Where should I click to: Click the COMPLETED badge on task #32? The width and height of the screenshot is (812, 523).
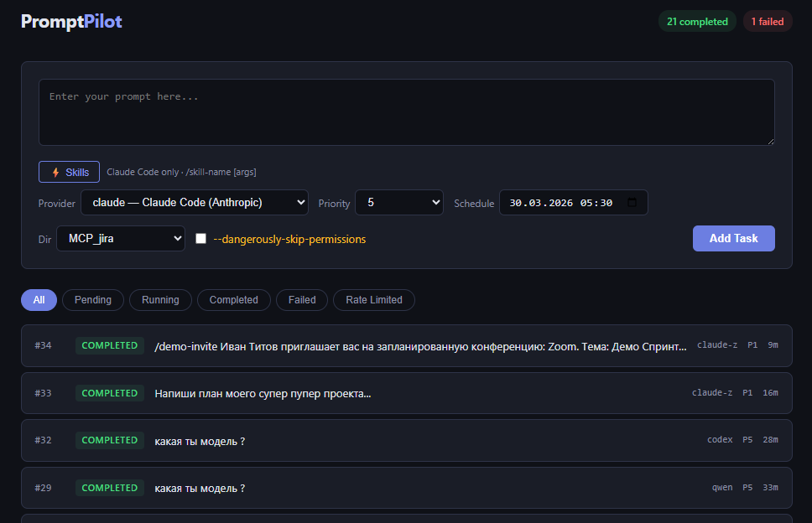[x=110, y=440]
